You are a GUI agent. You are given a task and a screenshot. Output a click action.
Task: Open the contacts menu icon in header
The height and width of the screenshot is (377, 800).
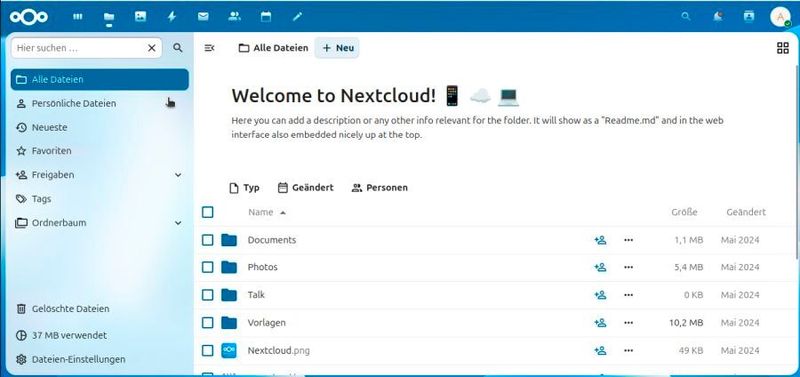coord(748,17)
